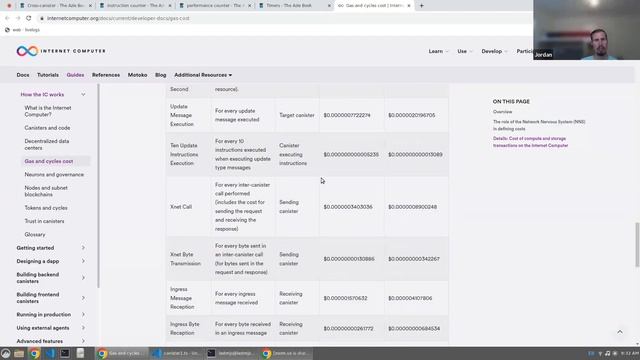Screen dimensions: 640x360
Task: Click the Internet Computer infinity logo
Action: coord(27,51)
